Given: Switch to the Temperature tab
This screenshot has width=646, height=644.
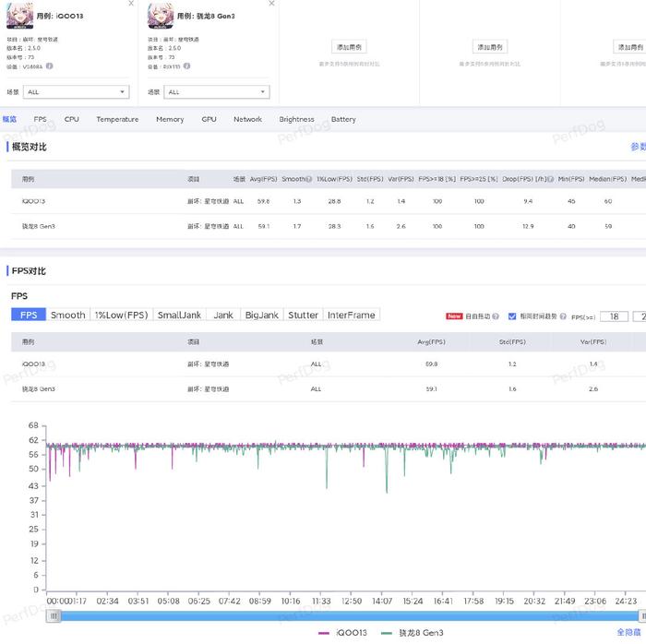Looking at the screenshot, I should (x=117, y=119).
